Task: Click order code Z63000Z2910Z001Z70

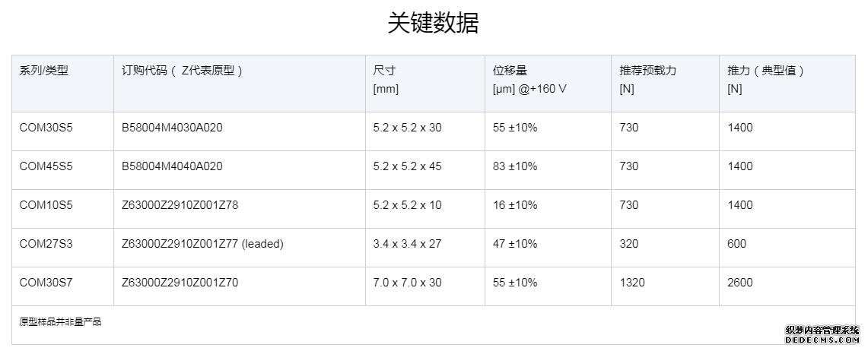Action: [x=180, y=283]
